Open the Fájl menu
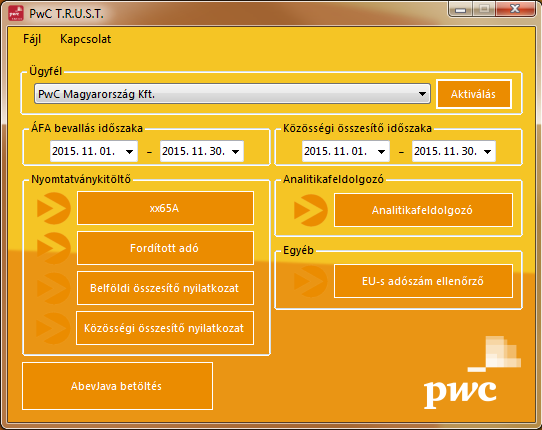This screenshot has height=430, width=542. pyautogui.click(x=32, y=39)
